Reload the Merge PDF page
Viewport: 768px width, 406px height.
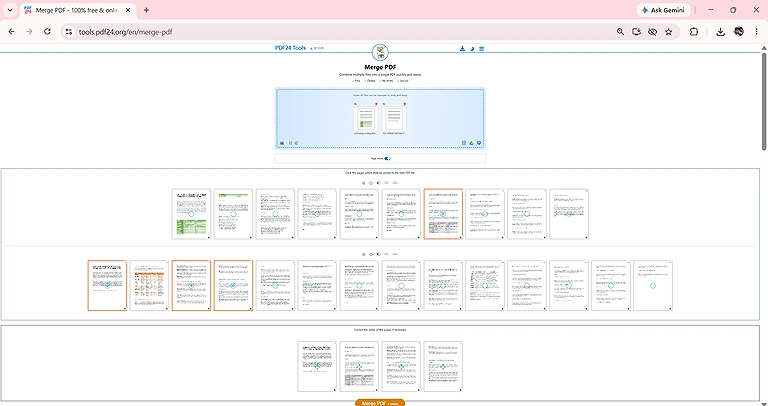click(x=47, y=32)
